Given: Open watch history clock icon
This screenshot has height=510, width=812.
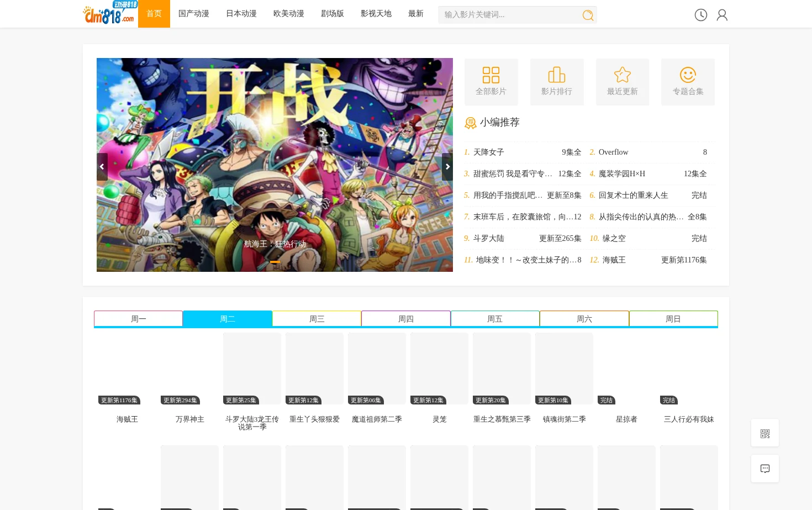Looking at the screenshot, I should click(701, 15).
